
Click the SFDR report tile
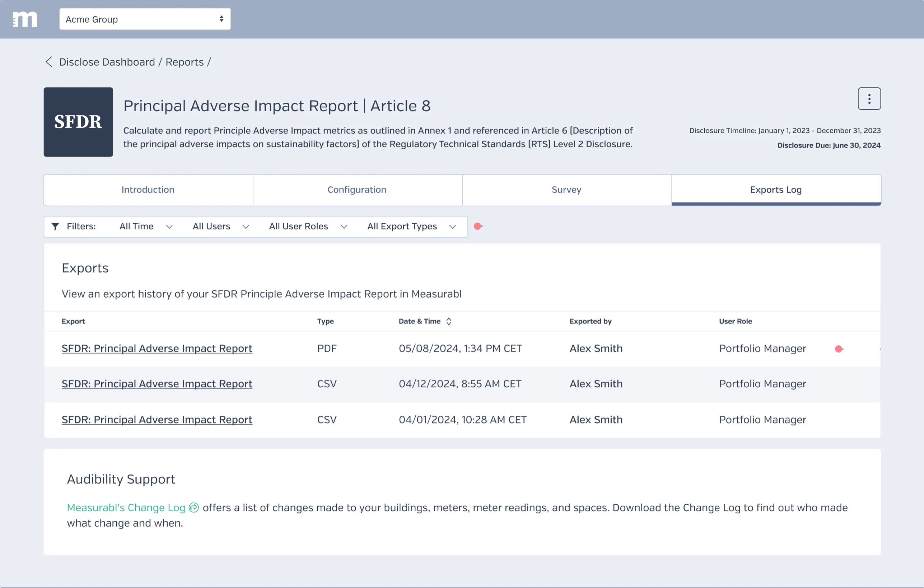78,122
